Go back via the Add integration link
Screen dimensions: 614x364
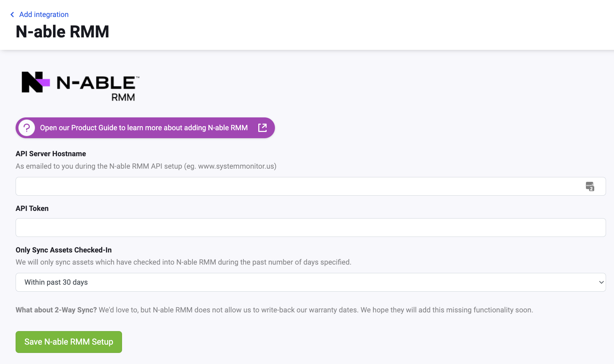point(44,15)
